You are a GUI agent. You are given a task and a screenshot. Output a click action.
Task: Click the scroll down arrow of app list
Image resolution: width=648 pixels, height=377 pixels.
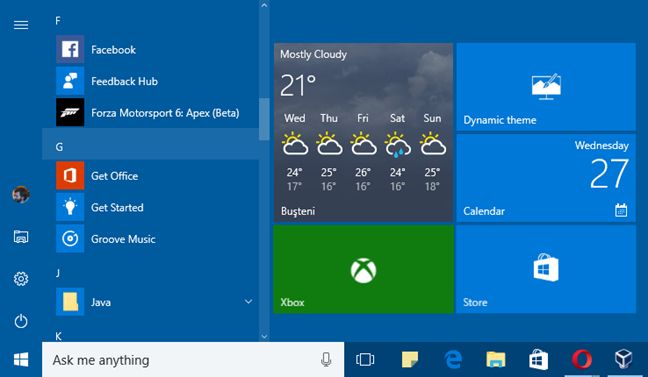coord(264,336)
